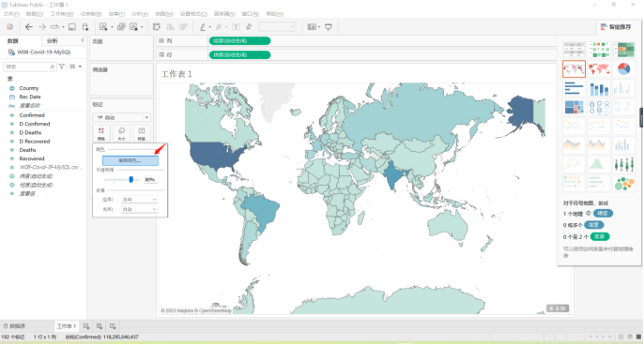
Task: Click the redo forward arrow
Action: 42,27
